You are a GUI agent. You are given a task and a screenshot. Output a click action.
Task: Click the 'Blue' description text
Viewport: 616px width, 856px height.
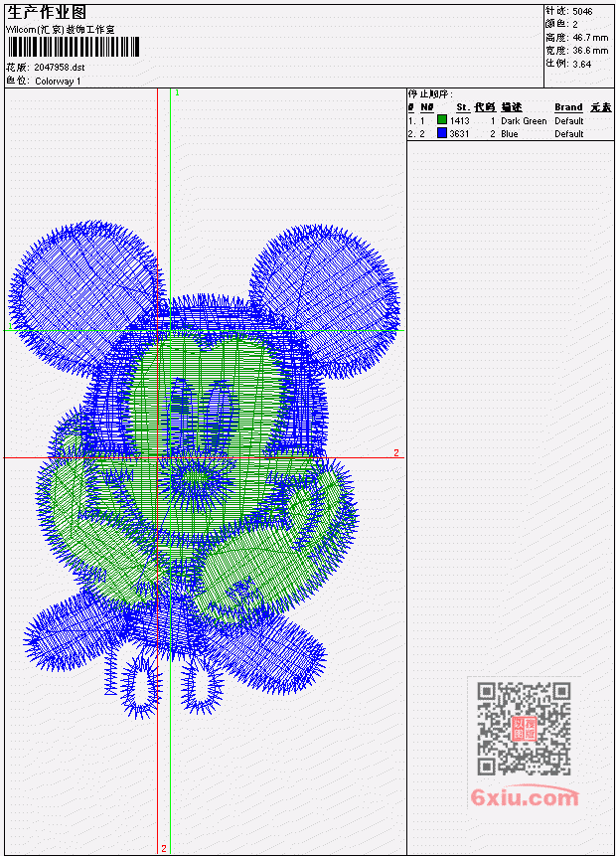click(510, 134)
